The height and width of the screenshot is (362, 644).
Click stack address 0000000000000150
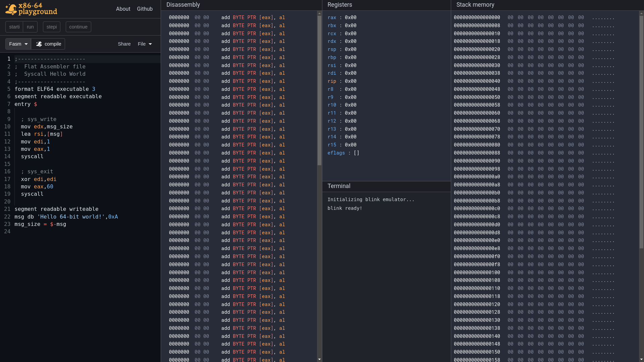[477, 352]
